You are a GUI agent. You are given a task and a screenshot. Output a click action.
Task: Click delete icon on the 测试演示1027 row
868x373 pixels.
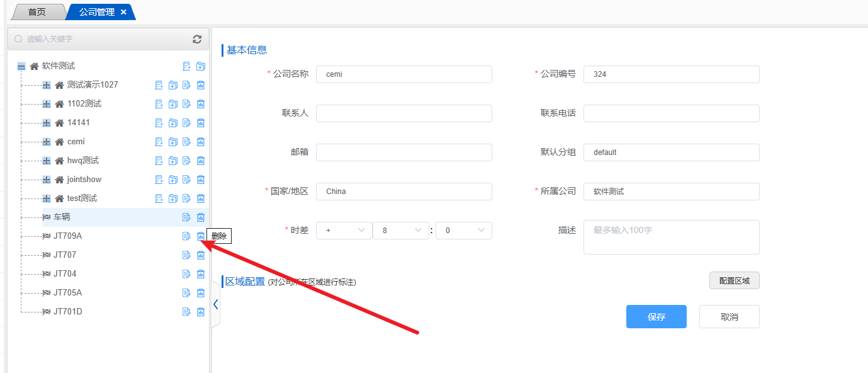click(201, 85)
